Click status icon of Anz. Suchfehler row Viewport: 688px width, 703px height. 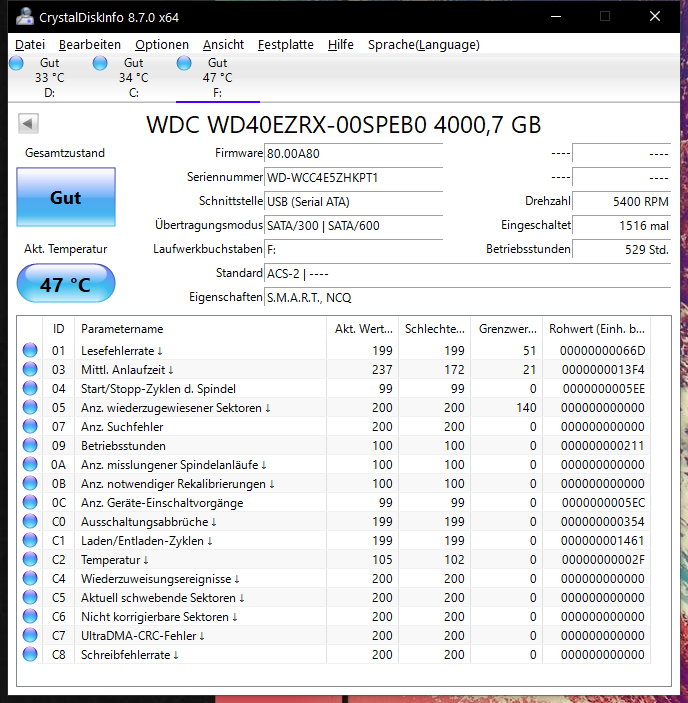30,426
